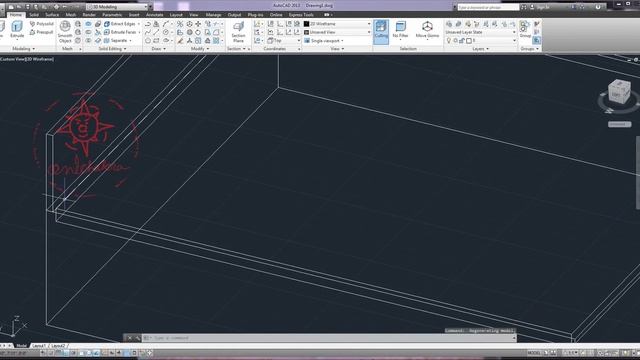Click the Group tool icon
This screenshot has height=360, width=640.
point(525,30)
